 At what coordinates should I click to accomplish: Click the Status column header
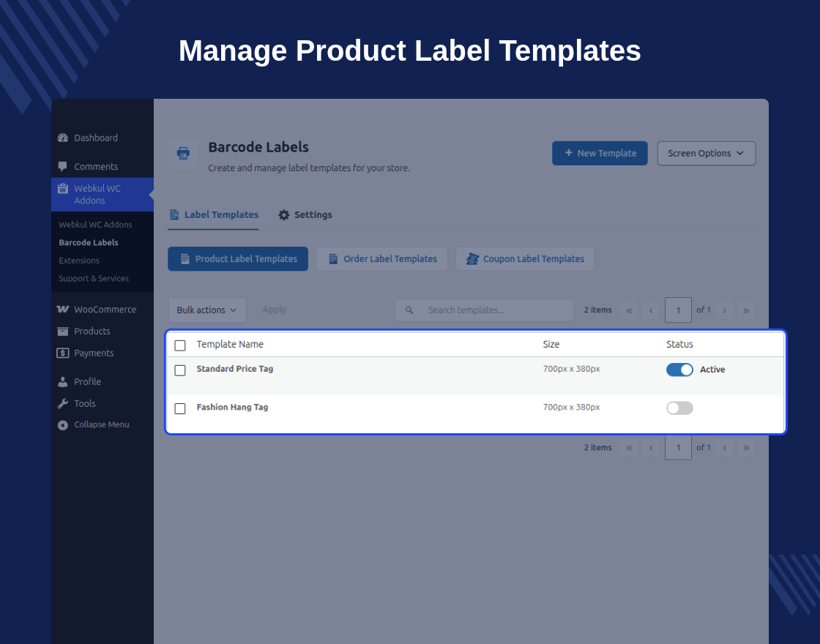click(679, 345)
